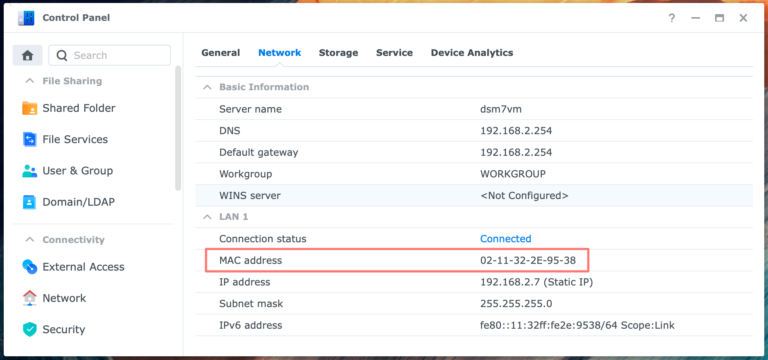
Task: Collapse the File Sharing sidebar section
Action: pyautogui.click(x=30, y=81)
